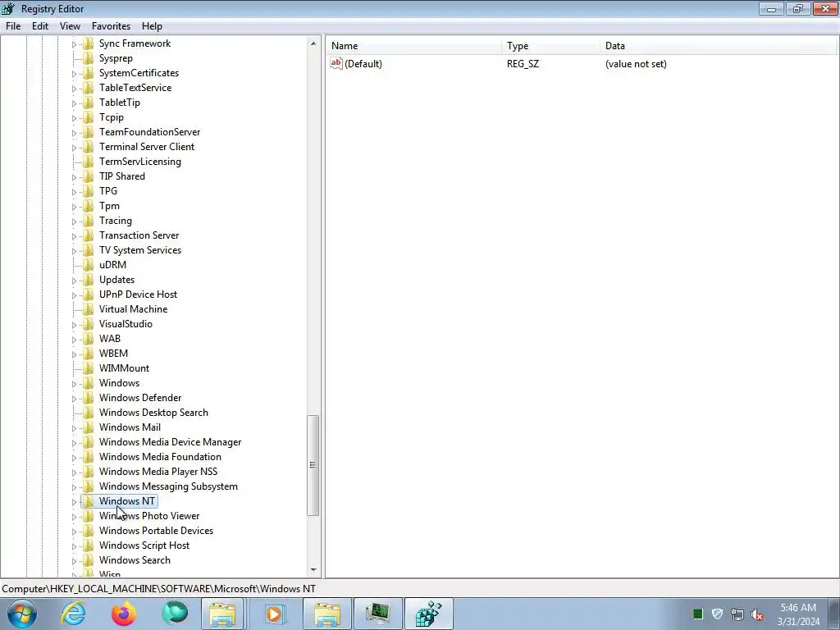
Task: Open the Help menu
Action: [x=152, y=25]
